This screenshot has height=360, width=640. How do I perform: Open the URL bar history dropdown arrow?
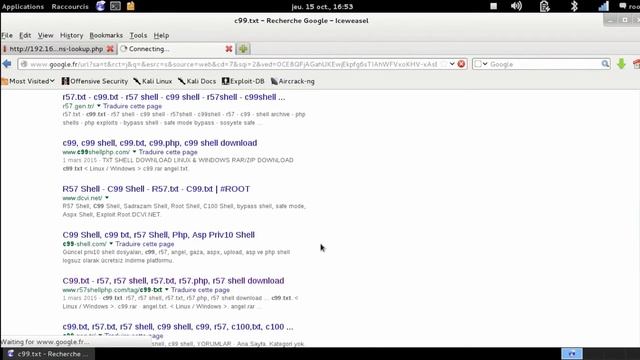pos(452,64)
